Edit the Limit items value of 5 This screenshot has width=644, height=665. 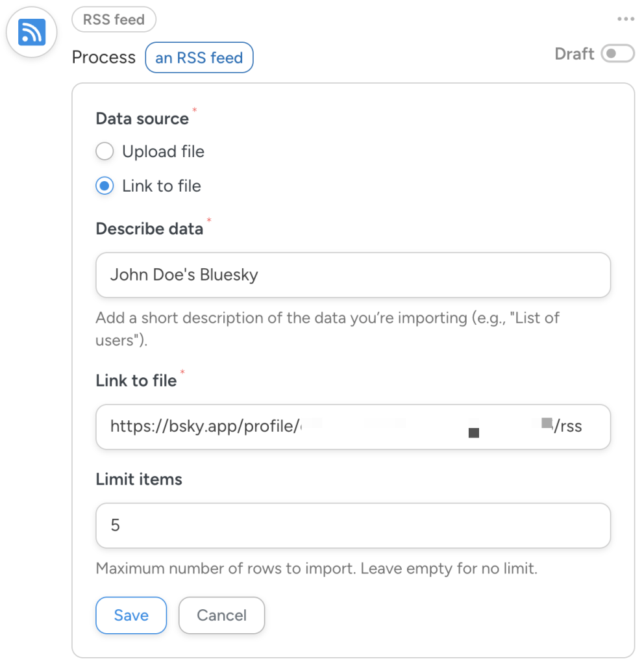353,525
